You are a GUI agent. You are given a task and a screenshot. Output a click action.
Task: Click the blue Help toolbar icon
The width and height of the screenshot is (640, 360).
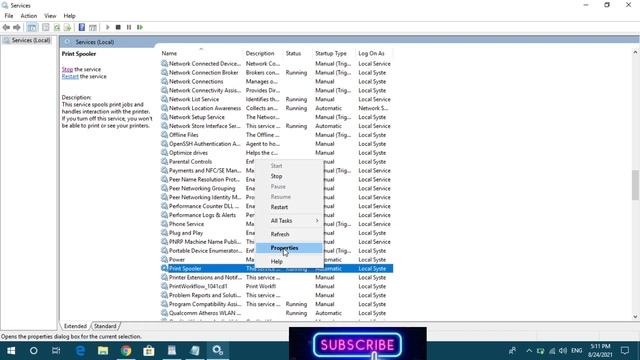[82, 27]
